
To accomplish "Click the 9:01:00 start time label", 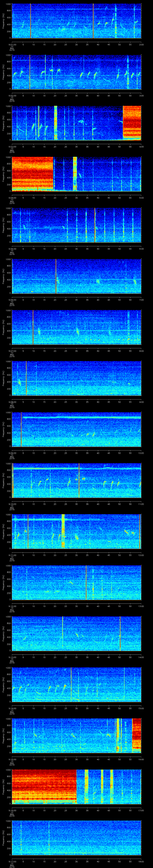I will click(x=12, y=44).
